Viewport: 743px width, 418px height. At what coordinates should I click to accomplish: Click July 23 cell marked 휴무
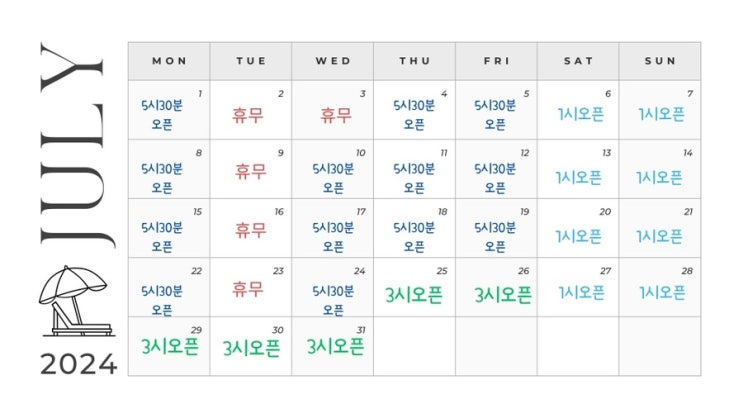pyautogui.click(x=250, y=290)
